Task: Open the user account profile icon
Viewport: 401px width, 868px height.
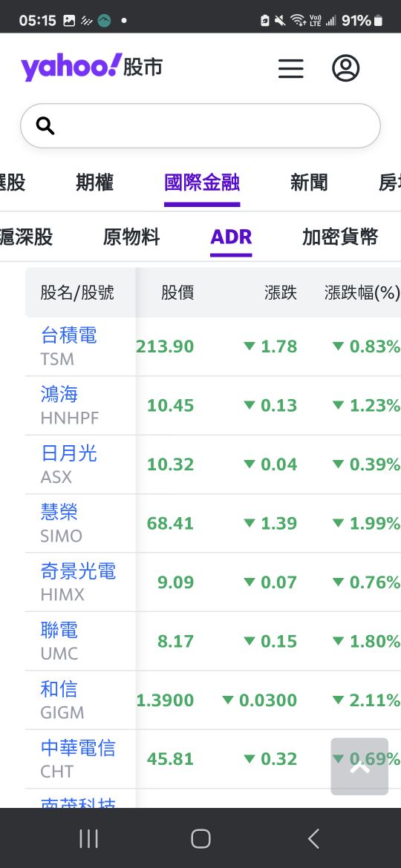Action: click(x=345, y=69)
